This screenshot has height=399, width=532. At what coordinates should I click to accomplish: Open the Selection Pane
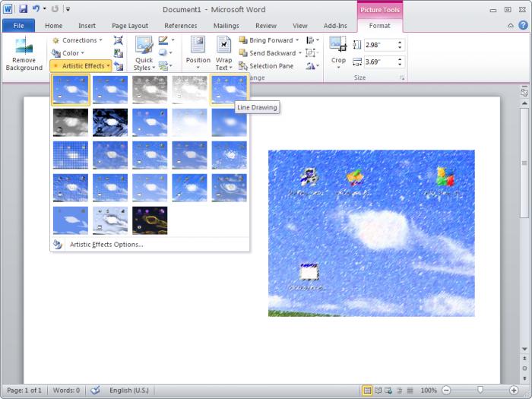click(266, 66)
